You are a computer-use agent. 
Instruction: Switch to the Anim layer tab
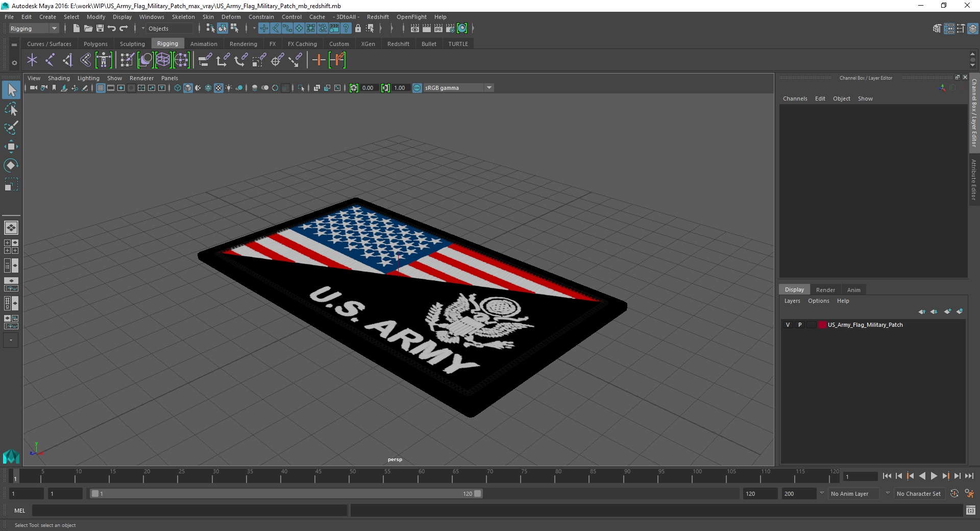pos(853,290)
